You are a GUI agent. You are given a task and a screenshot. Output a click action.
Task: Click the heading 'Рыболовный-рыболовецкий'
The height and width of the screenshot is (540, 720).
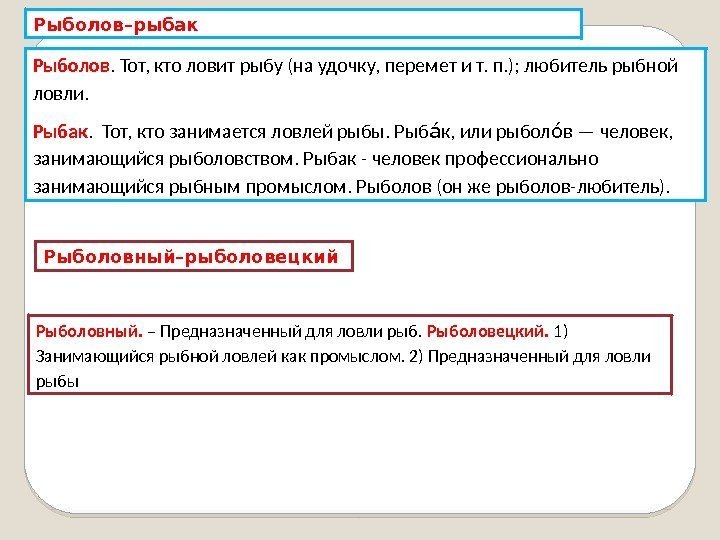[191, 256]
